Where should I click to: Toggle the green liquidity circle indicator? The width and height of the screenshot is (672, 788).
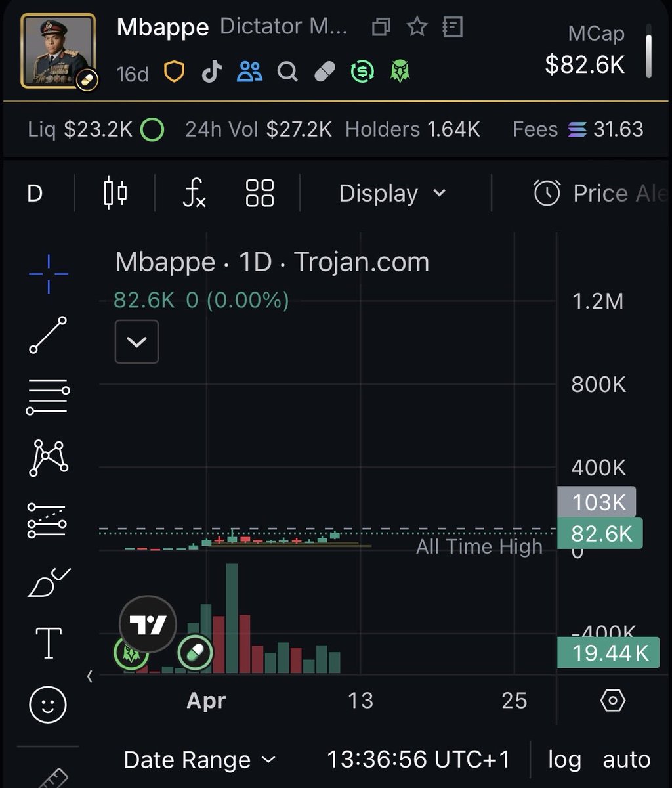[152, 129]
